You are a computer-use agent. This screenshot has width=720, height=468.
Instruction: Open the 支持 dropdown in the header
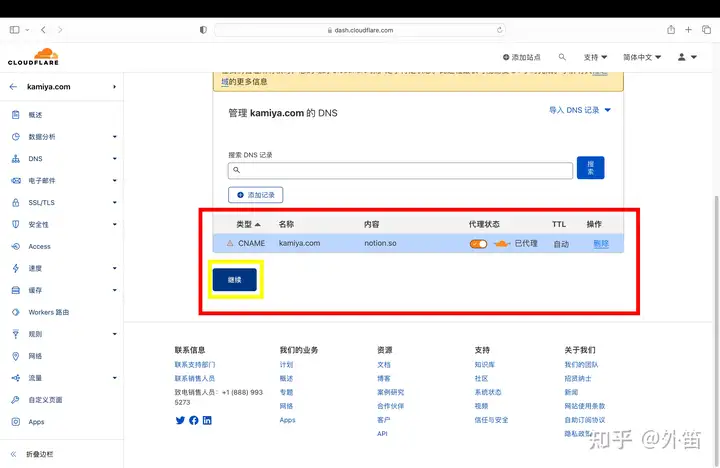tap(595, 57)
